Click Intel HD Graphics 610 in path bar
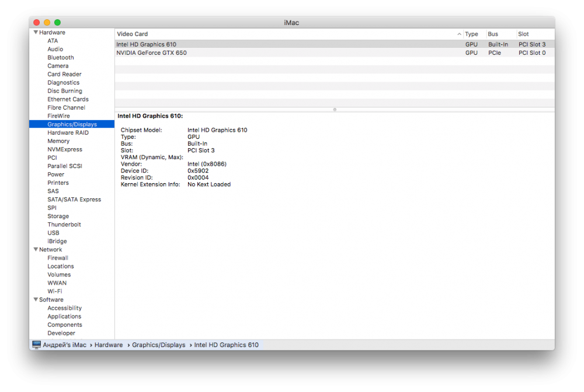The height and width of the screenshot is (392, 584). 226,345
